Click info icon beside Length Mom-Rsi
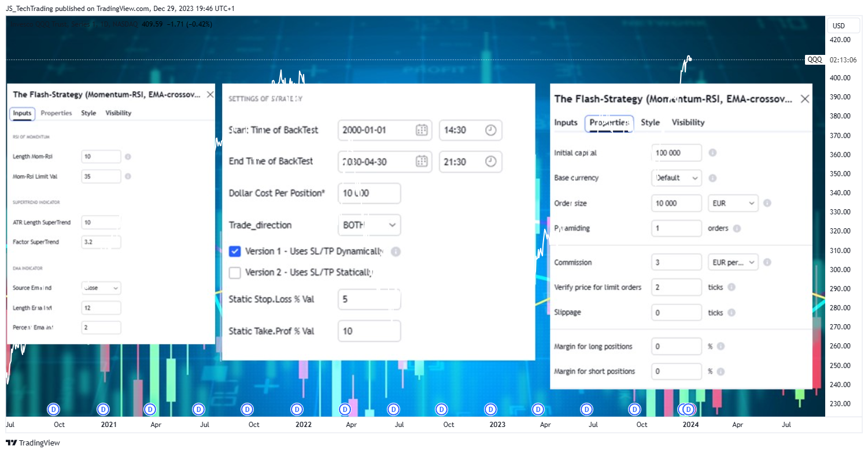868x453 pixels. point(128,157)
